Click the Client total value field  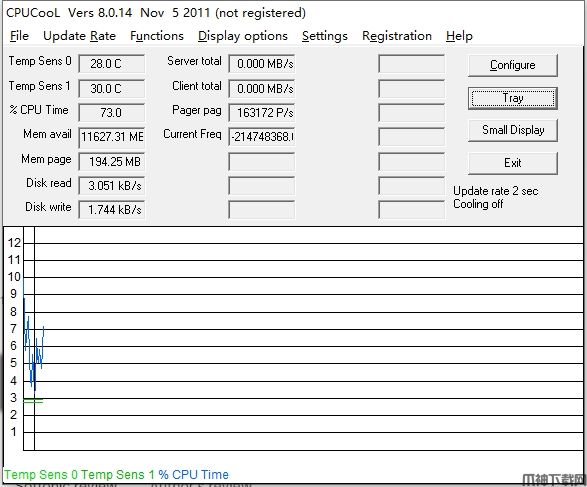262,89
